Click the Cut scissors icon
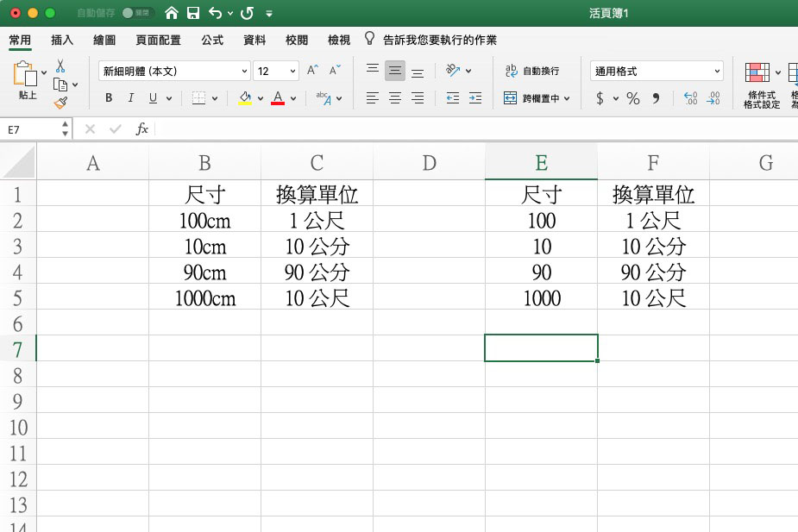 (60, 66)
